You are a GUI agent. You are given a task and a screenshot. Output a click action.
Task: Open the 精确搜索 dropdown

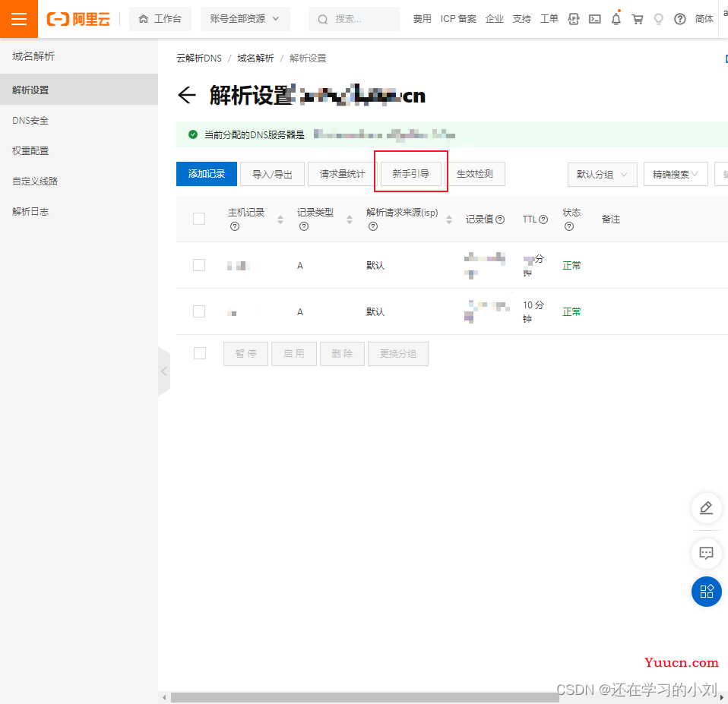coord(676,174)
